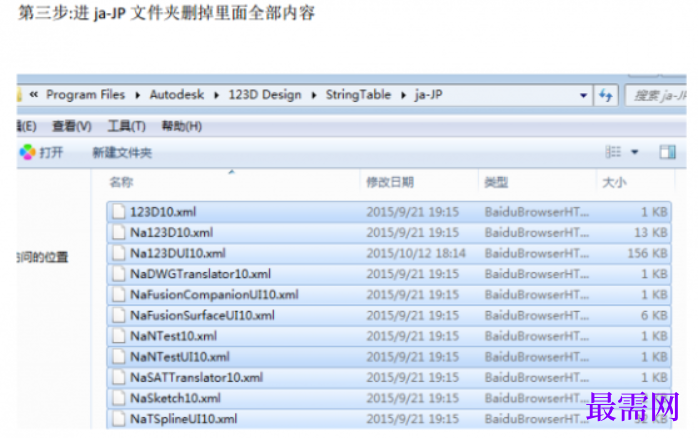
Task: Sort by the 大小 column header
Action: point(614,182)
